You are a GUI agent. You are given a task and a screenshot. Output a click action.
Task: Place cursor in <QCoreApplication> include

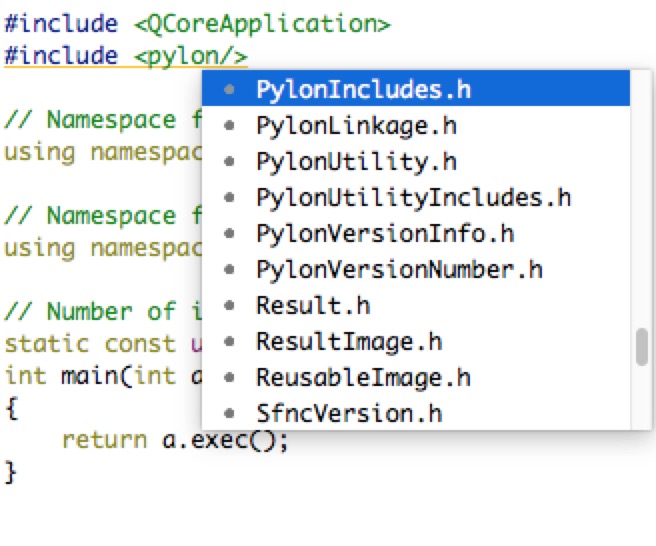pos(262,24)
